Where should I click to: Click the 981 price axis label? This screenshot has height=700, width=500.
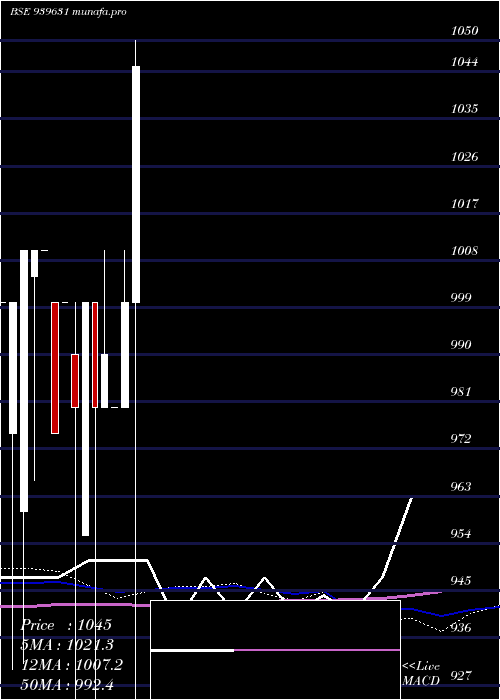[x=461, y=392]
